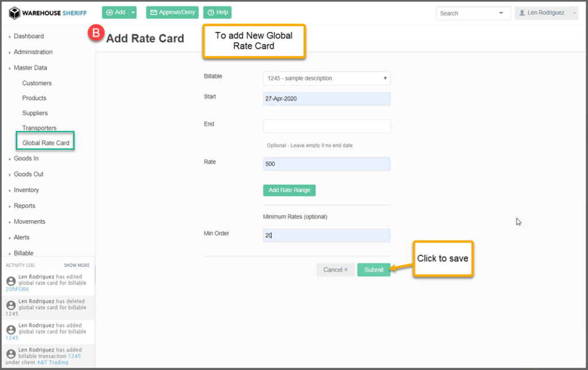
Task: Click Show More in activity log
Action: (x=76, y=266)
